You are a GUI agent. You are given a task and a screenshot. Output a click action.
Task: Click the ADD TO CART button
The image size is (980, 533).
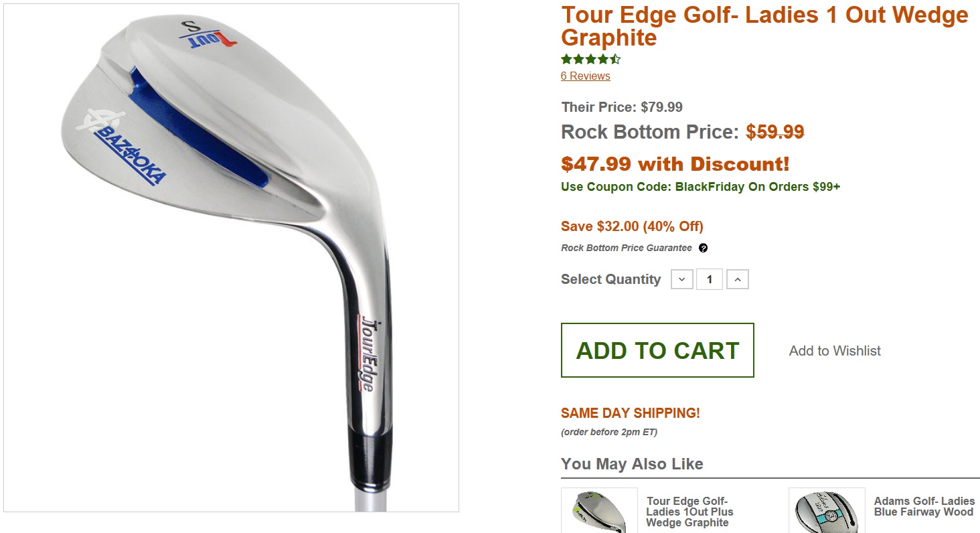(x=657, y=350)
